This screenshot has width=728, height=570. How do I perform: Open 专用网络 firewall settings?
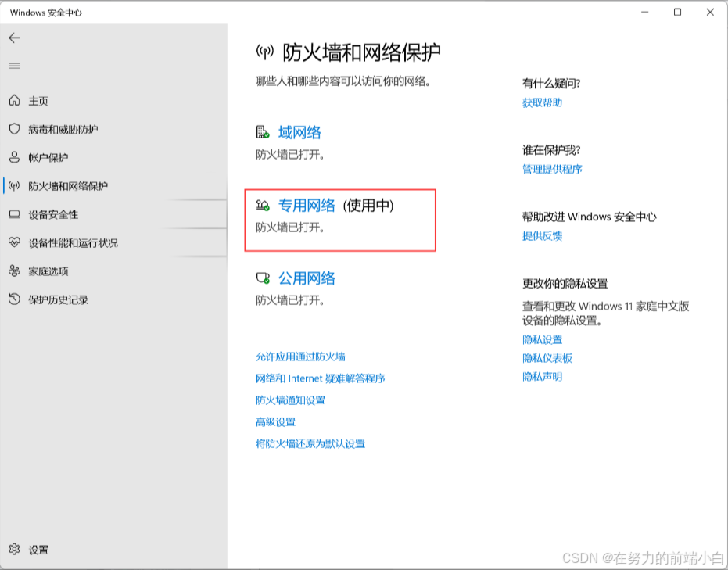coord(307,205)
